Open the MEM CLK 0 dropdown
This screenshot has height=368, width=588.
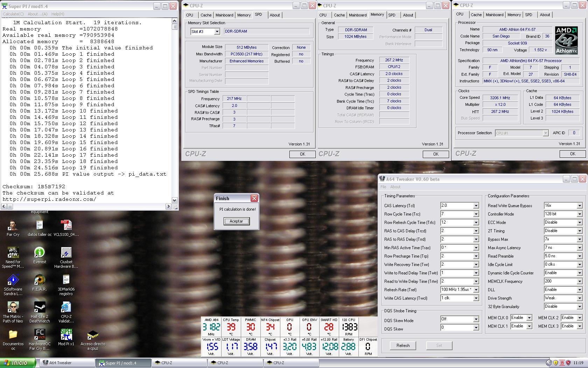pyautogui.click(x=529, y=318)
